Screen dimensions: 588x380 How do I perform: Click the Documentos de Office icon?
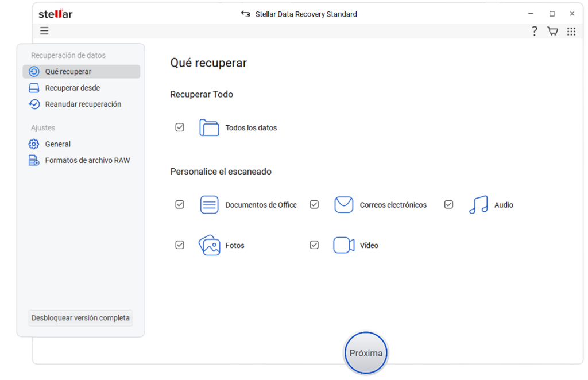(209, 204)
